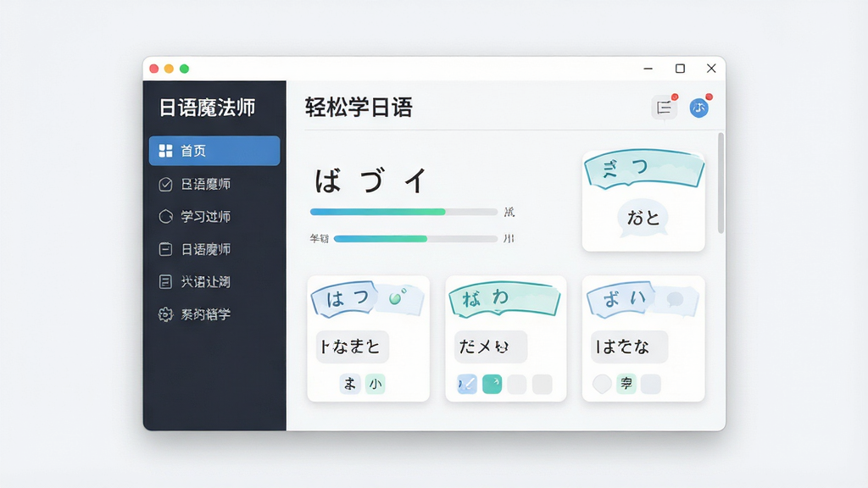Screen dimensions: 868x488
Task: Click the calendar icon in the sidebar
Action: point(165,249)
